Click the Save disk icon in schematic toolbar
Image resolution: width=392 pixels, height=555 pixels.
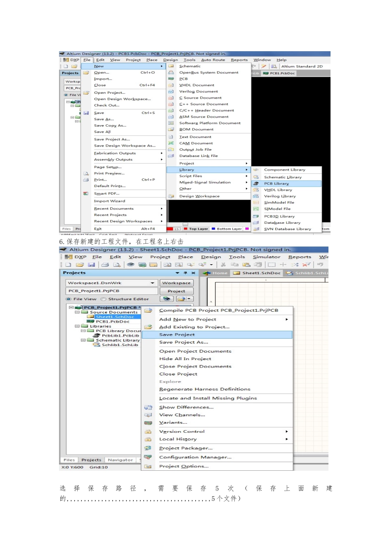point(92,265)
